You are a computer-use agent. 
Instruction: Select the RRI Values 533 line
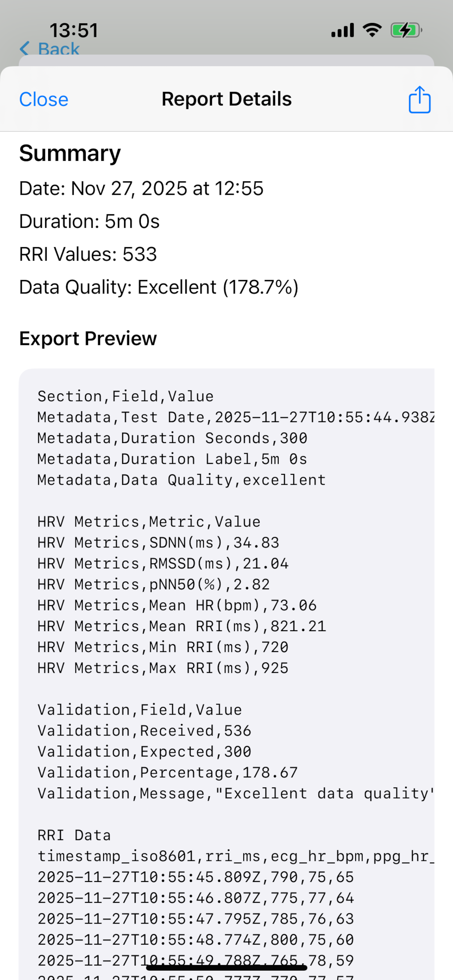[x=88, y=254]
